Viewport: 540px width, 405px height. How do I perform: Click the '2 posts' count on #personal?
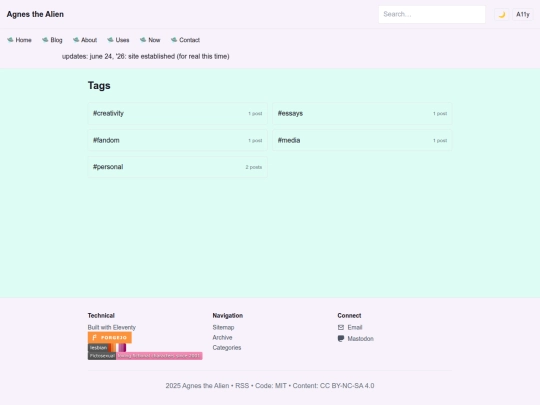tap(253, 167)
